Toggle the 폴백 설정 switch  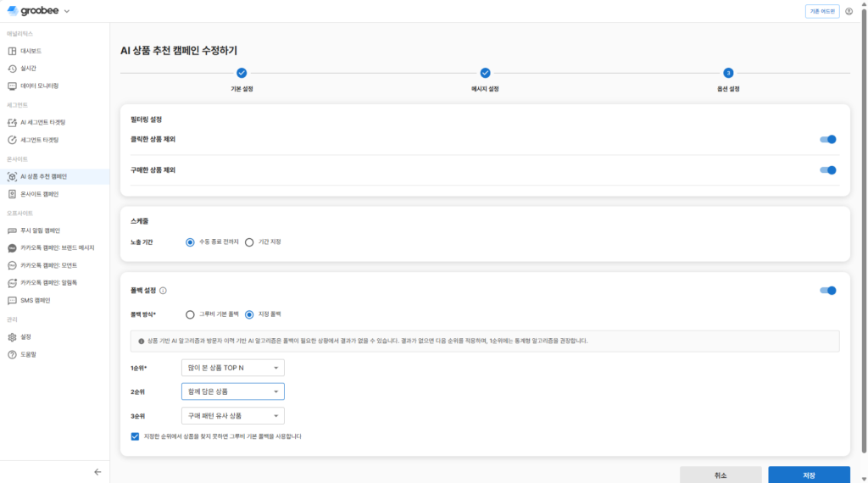[x=828, y=291]
